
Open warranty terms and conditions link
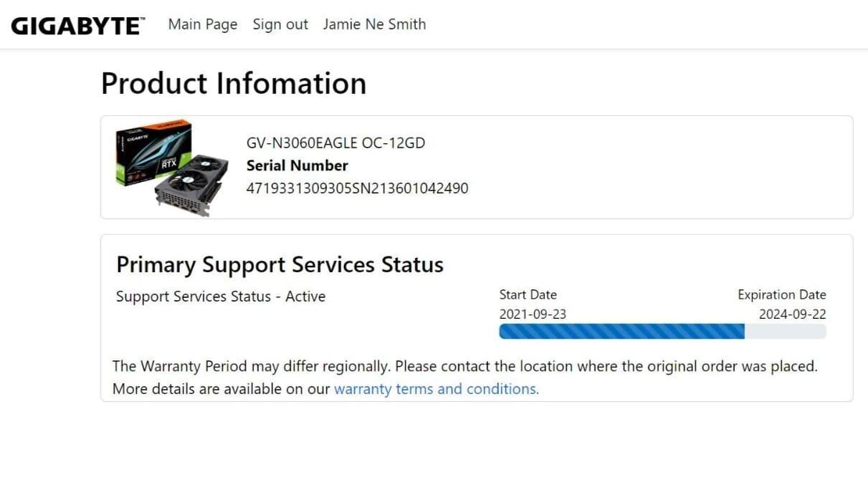tap(436, 389)
